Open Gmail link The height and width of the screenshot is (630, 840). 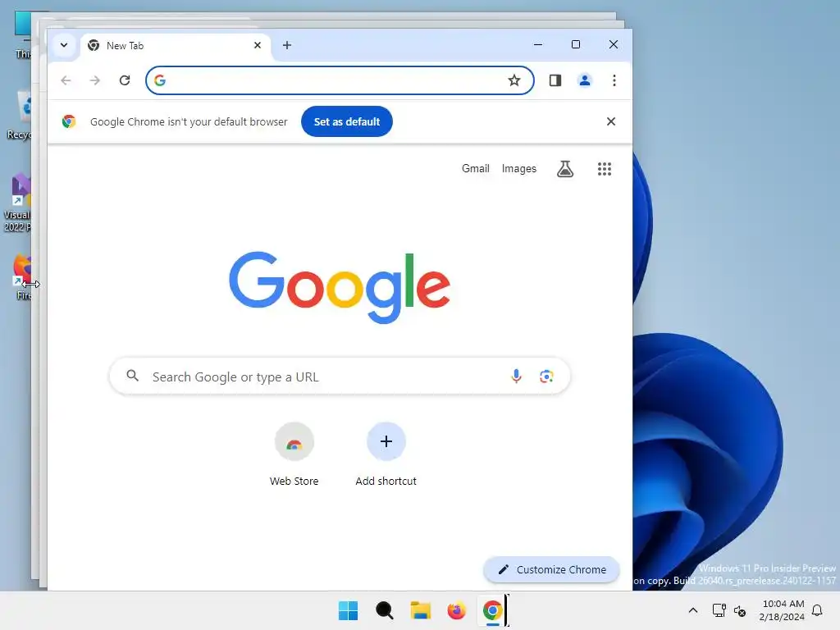(476, 169)
